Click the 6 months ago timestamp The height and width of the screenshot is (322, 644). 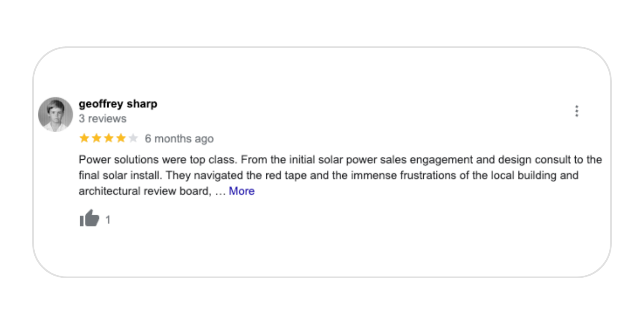click(x=179, y=139)
